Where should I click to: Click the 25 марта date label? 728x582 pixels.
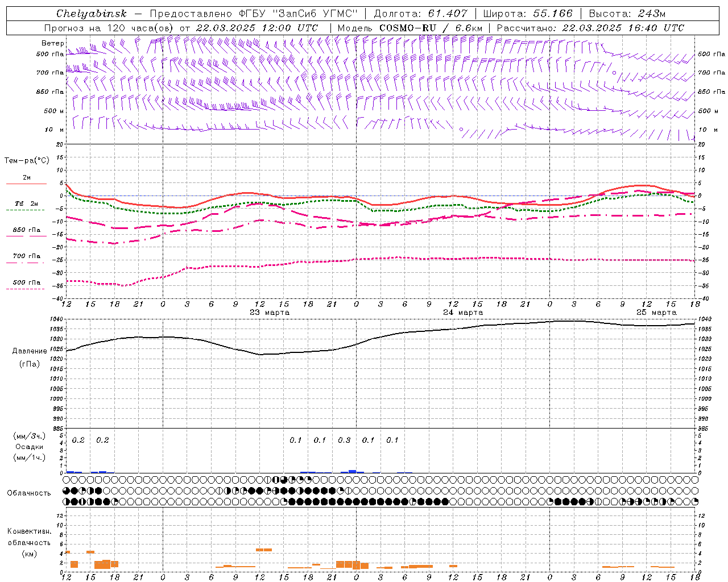point(656,313)
